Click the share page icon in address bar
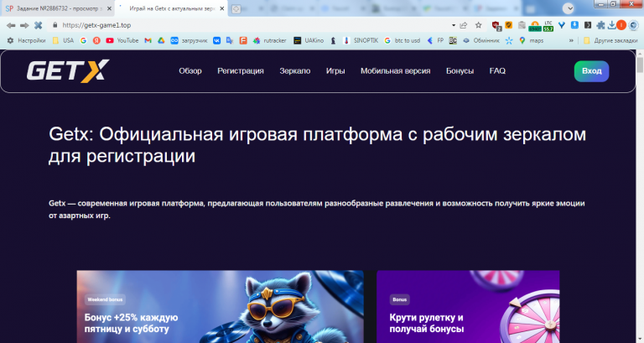The height and width of the screenshot is (343, 644). tap(464, 25)
